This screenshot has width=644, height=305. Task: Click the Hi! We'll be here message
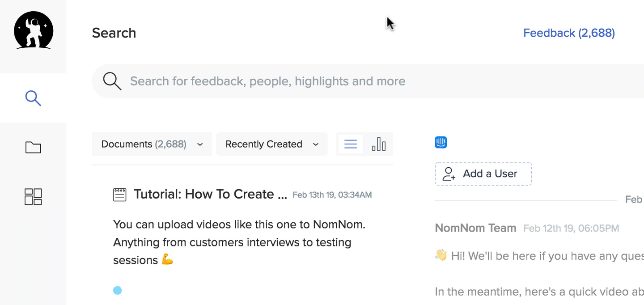point(539,256)
